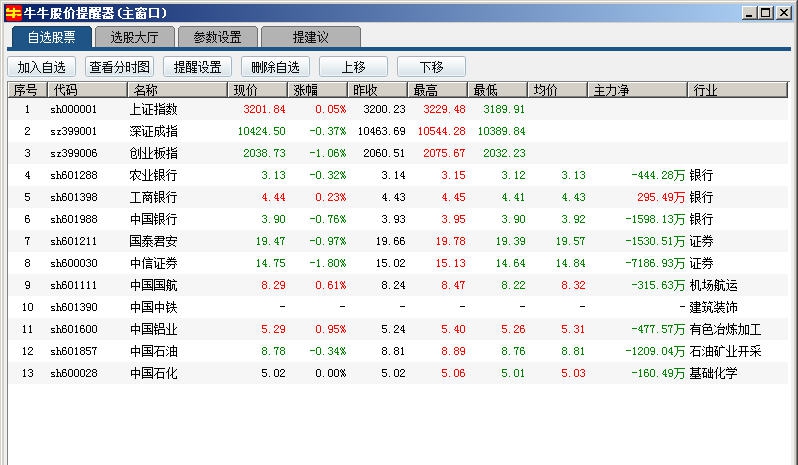Open the 选股大厅 tab

coord(134,37)
